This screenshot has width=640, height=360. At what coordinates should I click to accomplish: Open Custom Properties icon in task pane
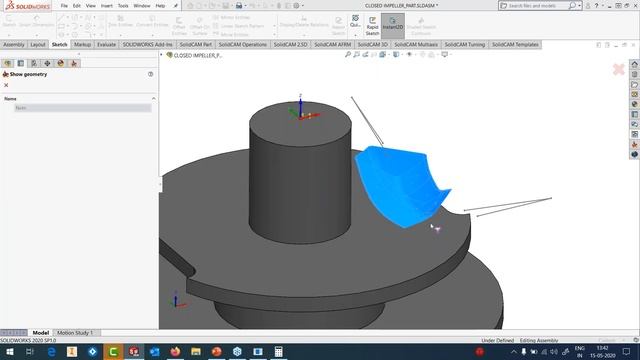pos(634,114)
